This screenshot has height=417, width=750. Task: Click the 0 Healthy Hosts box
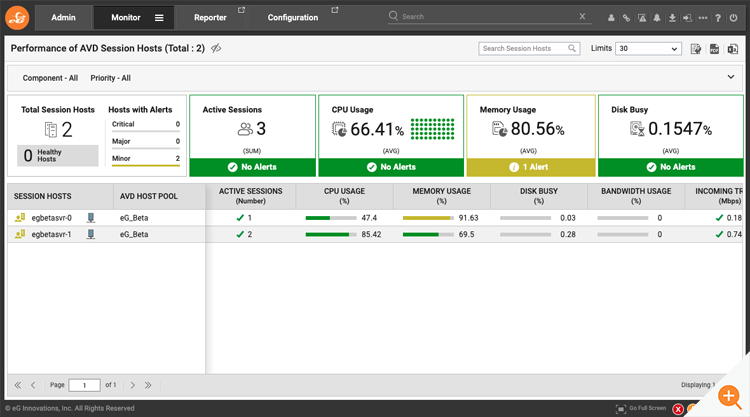[x=58, y=155]
